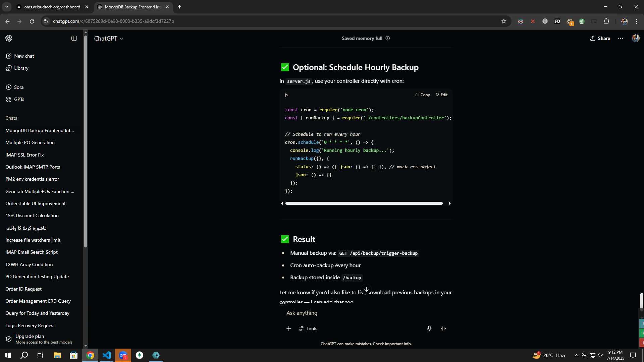This screenshot has width=644, height=362.
Task: Open the Increase file watchers limit chat
Action: (33, 240)
